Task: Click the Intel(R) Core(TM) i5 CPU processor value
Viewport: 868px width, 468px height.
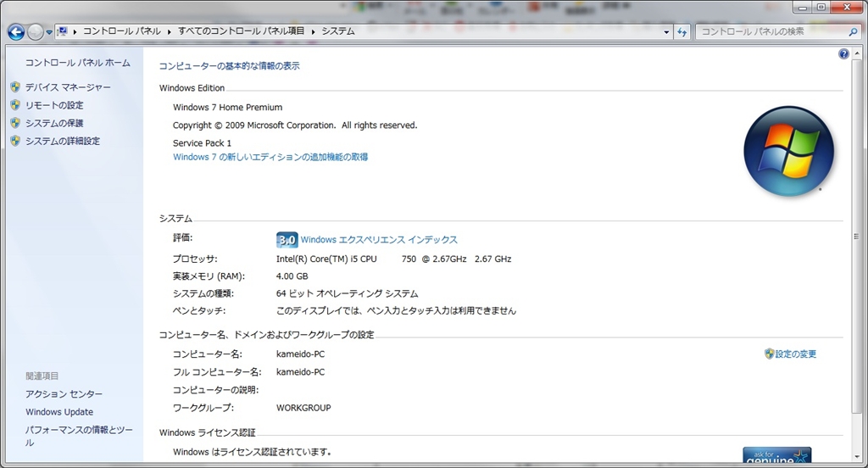Action: tap(393, 259)
